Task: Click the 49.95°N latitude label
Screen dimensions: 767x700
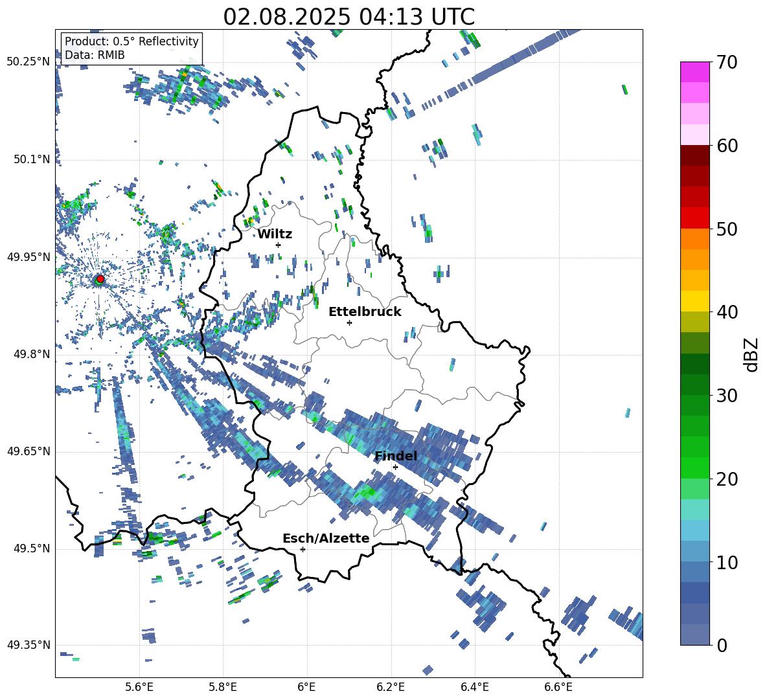Action: (x=29, y=256)
